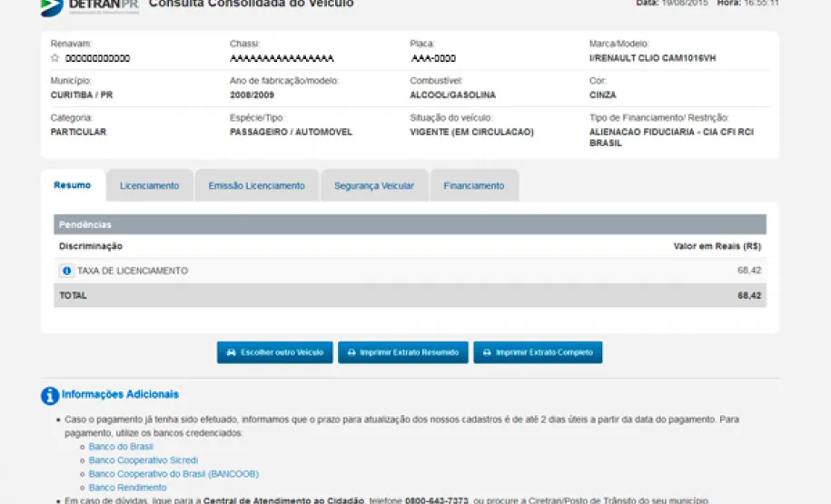Open the Licenciamento tab
This screenshot has width=831, height=504.
coord(150,185)
